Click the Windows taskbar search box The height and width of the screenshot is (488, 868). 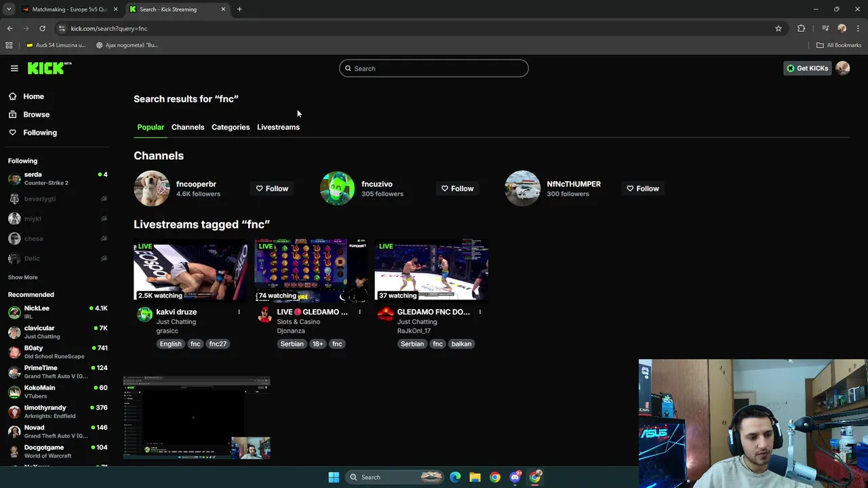[395, 477]
